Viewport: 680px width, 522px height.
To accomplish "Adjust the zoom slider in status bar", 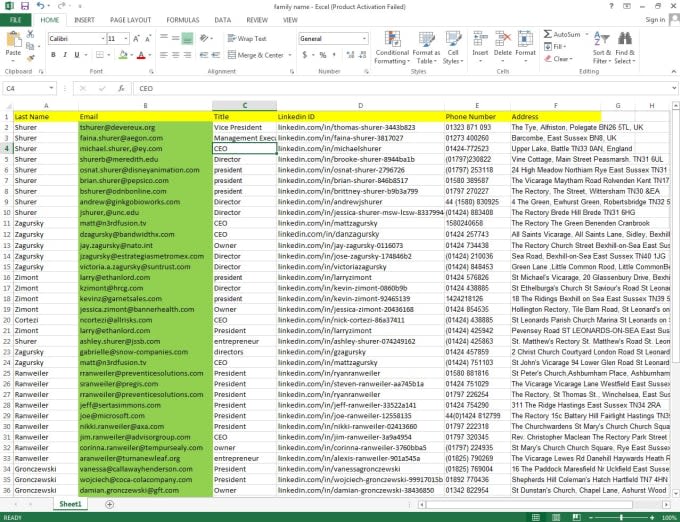I will click(621, 517).
